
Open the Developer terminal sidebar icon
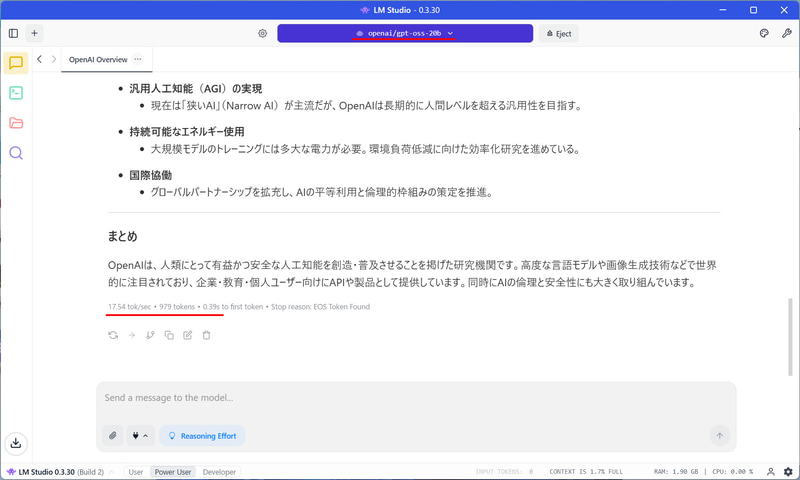(x=16, y=93)
